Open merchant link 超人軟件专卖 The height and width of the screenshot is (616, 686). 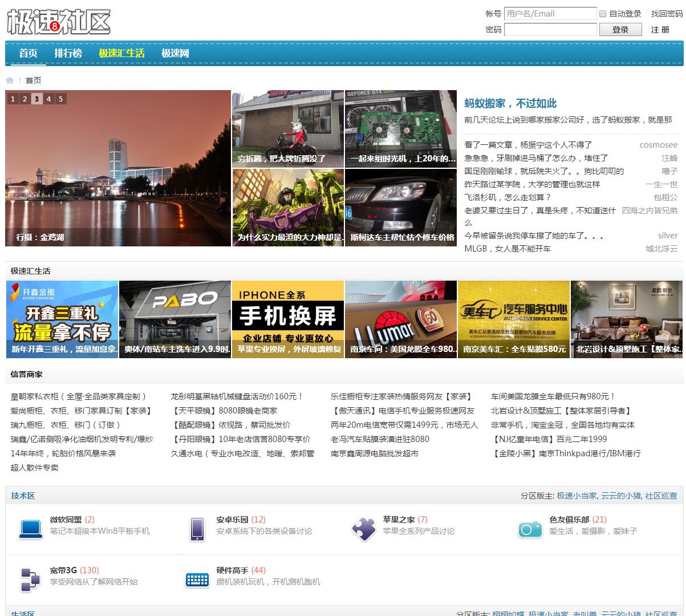tap(34, 468)
